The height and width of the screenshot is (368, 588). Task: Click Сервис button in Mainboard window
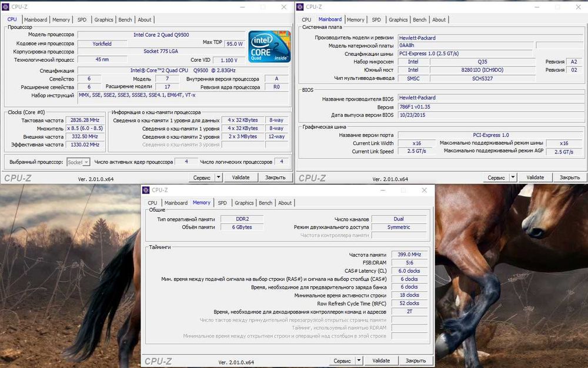click(x=496, y=178)
